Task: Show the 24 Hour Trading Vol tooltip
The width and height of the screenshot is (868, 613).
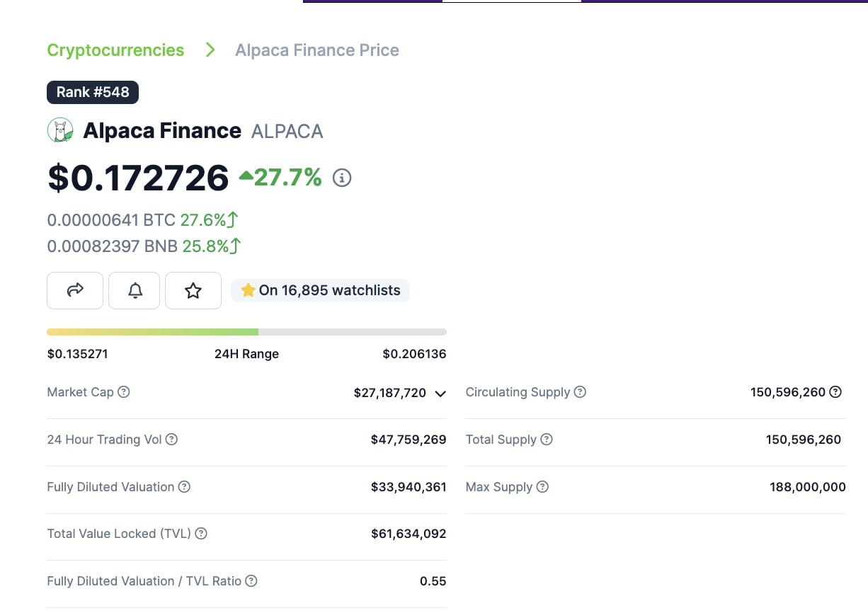Action: click(172, 439)
